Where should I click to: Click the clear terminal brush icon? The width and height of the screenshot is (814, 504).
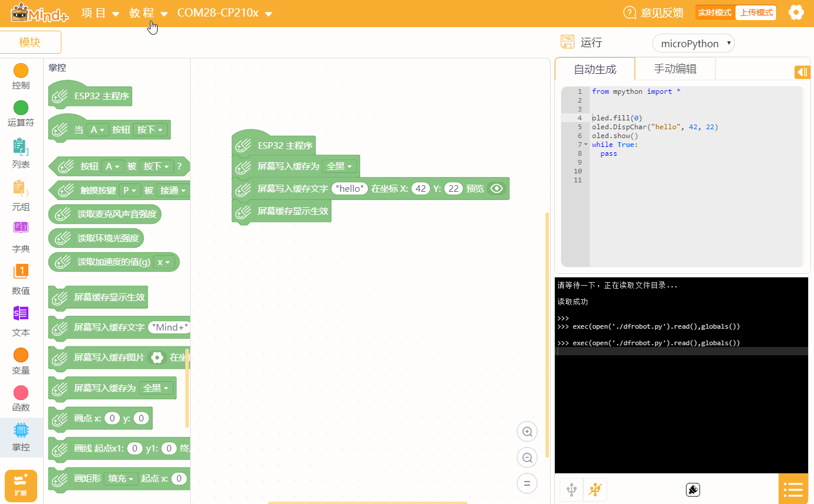[692, 490]
